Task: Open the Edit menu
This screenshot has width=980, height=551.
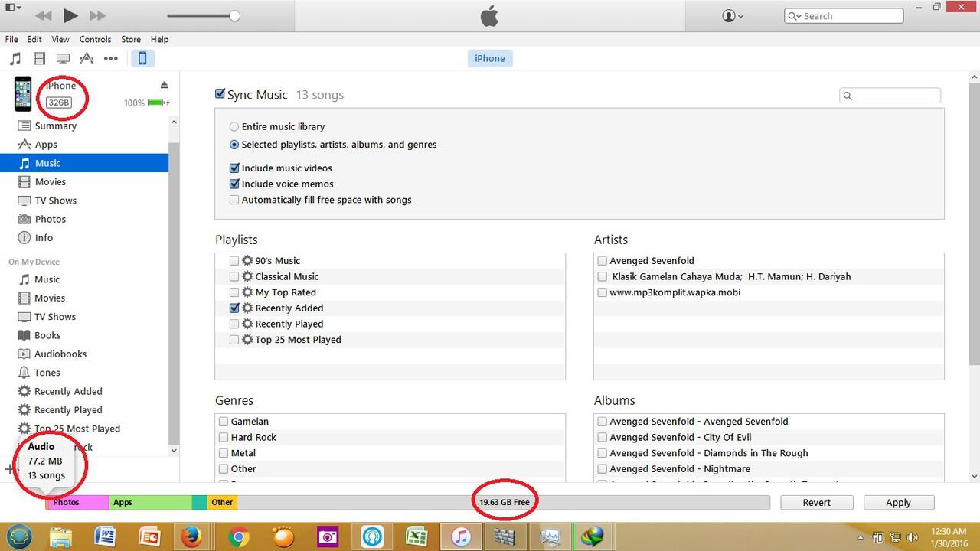Action: pos(34,39)
